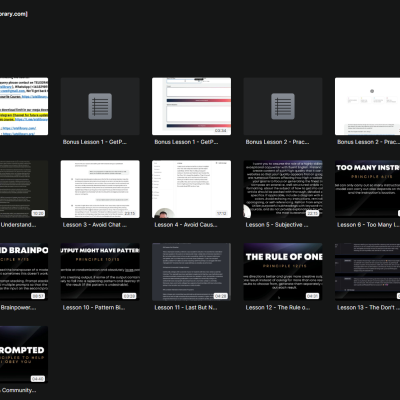Open the Bonus Lesson 2 document file icon

[283, 106]
